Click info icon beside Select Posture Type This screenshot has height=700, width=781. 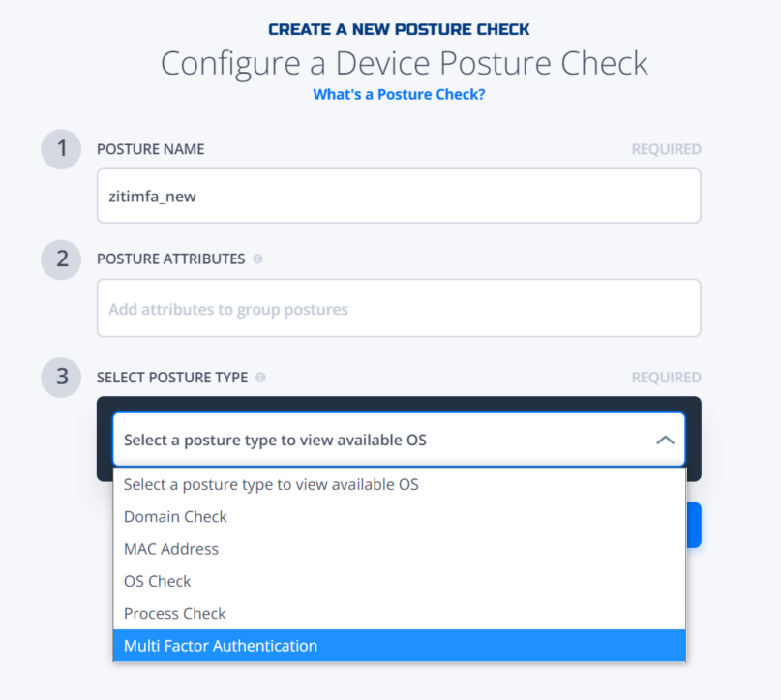click(260, 378)
